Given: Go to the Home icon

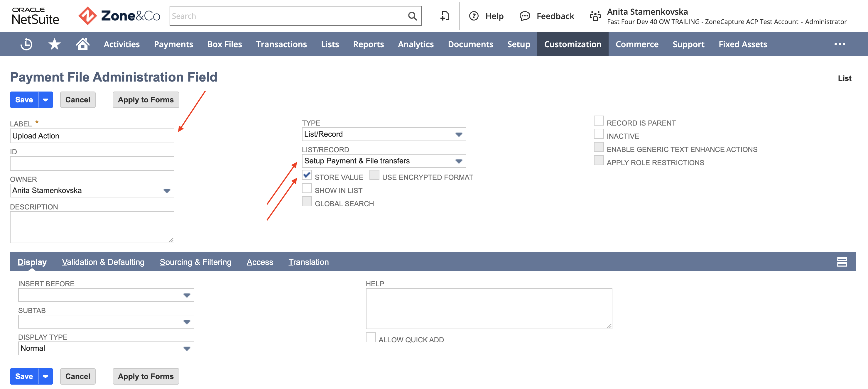Looking at the screenshot, I should pos(82,44).
